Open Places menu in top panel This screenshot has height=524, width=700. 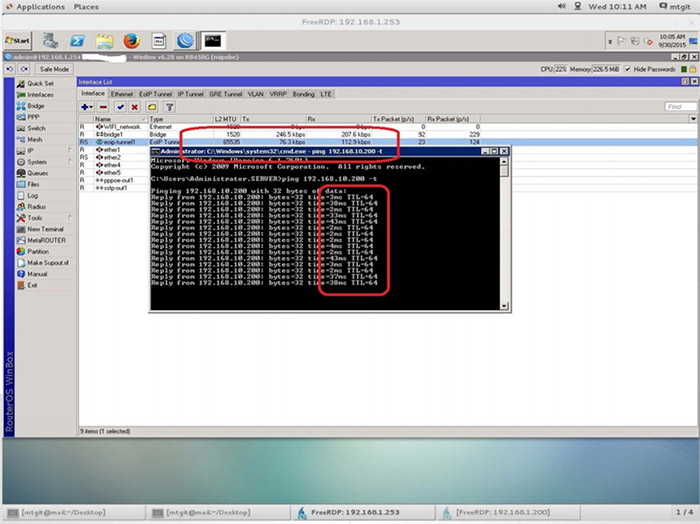pos(86,7)
